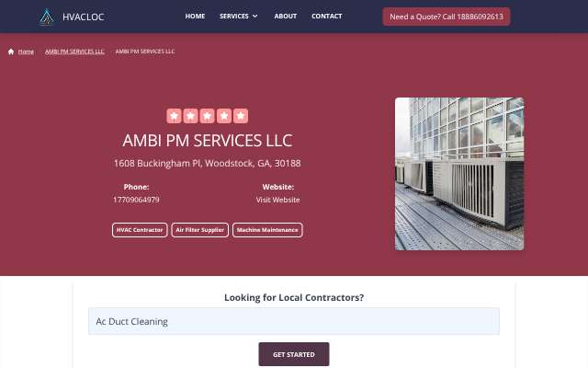Go to the About page

coord(286,17)
